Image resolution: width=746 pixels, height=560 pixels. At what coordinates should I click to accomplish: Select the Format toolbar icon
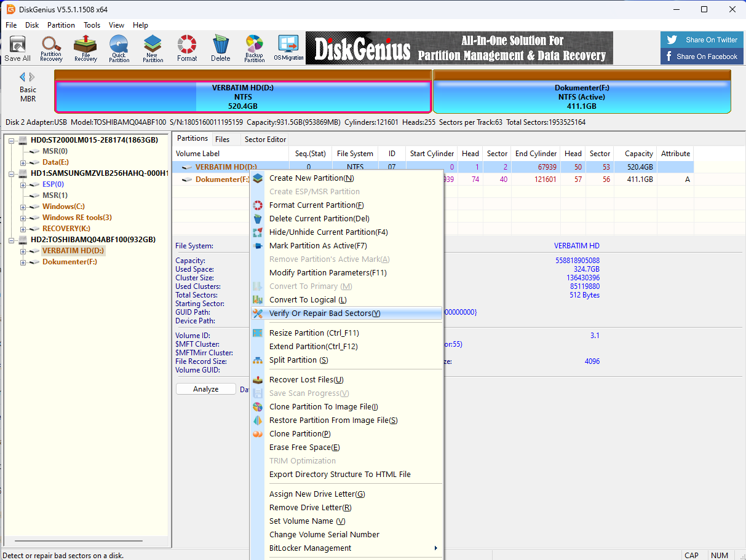(187, 48)
